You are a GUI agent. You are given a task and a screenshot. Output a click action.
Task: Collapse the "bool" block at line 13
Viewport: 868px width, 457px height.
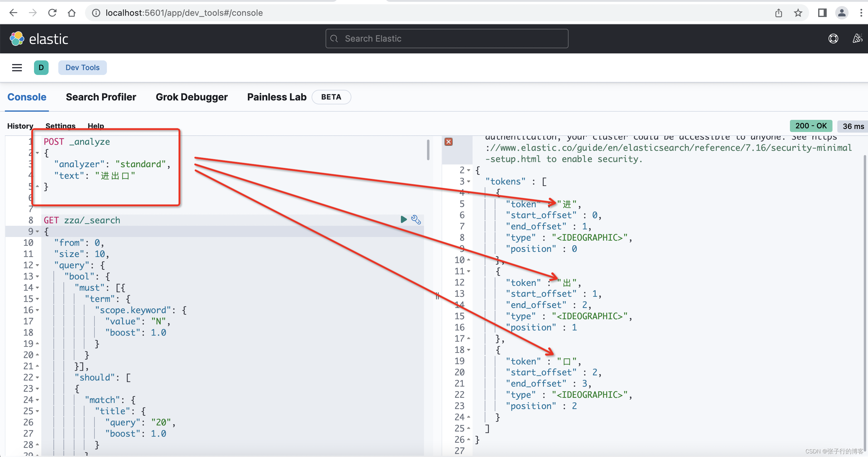click(37, 276)
